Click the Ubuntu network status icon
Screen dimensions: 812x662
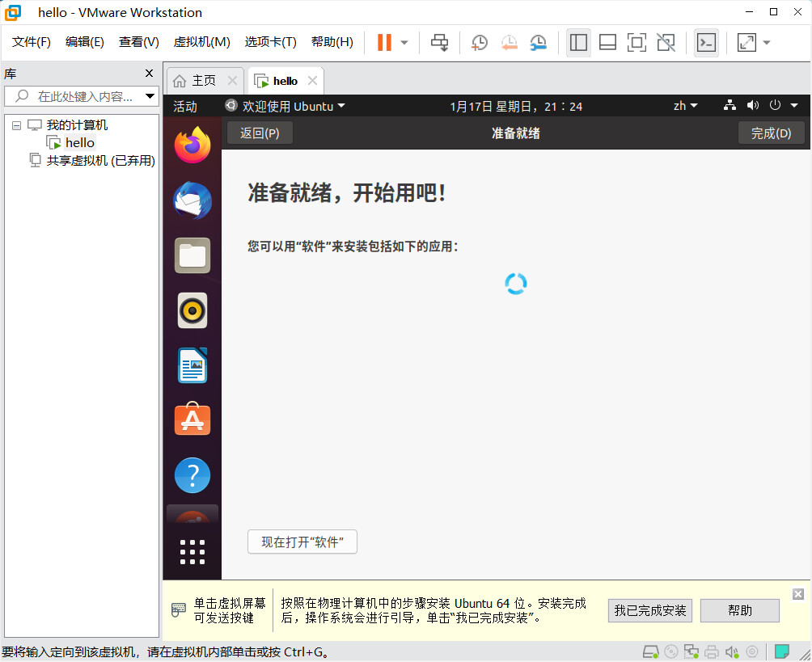(x=730, y=106)
